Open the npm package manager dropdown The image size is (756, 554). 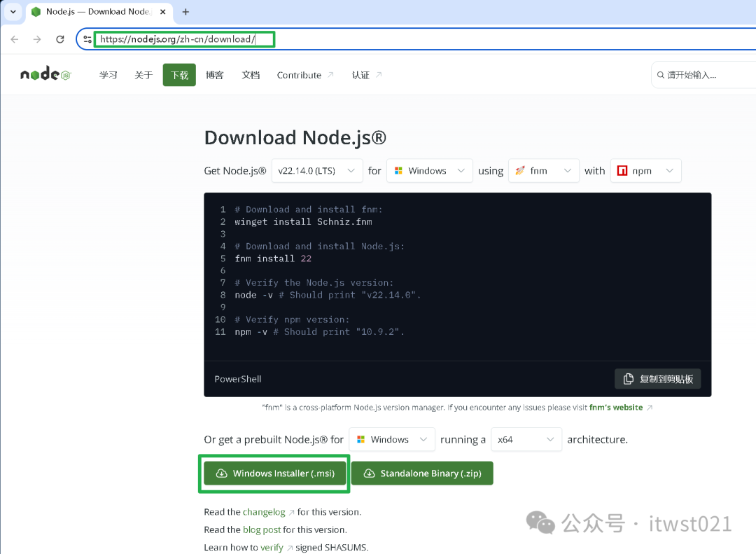(646, 170)
